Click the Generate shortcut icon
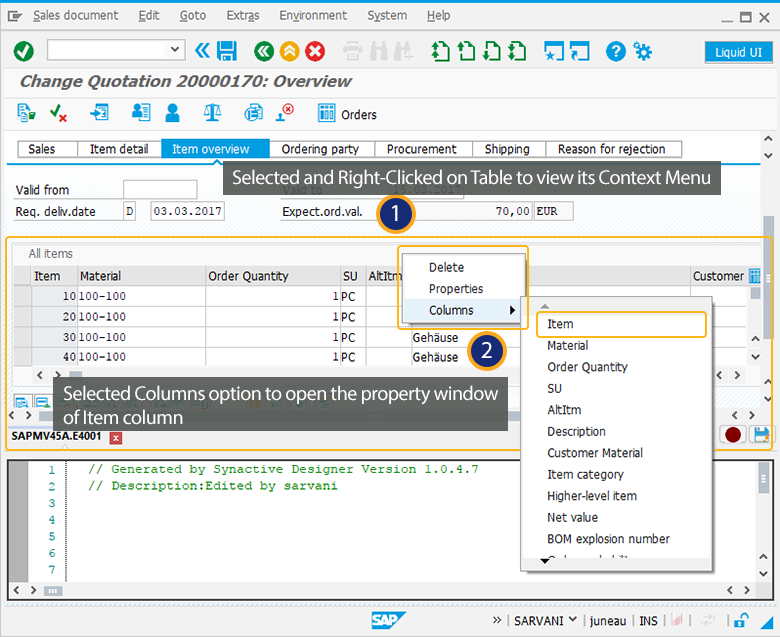 coord(580,51)
